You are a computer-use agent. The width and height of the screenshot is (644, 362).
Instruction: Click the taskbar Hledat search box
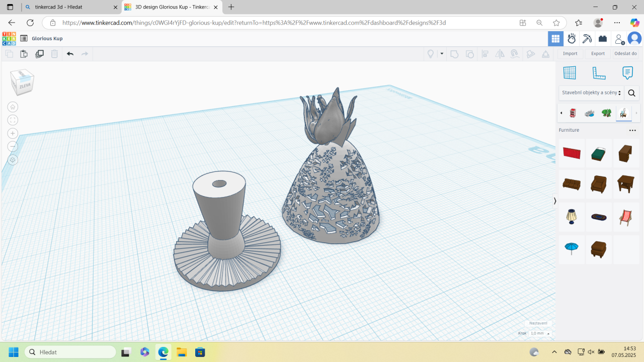point(70,352)
